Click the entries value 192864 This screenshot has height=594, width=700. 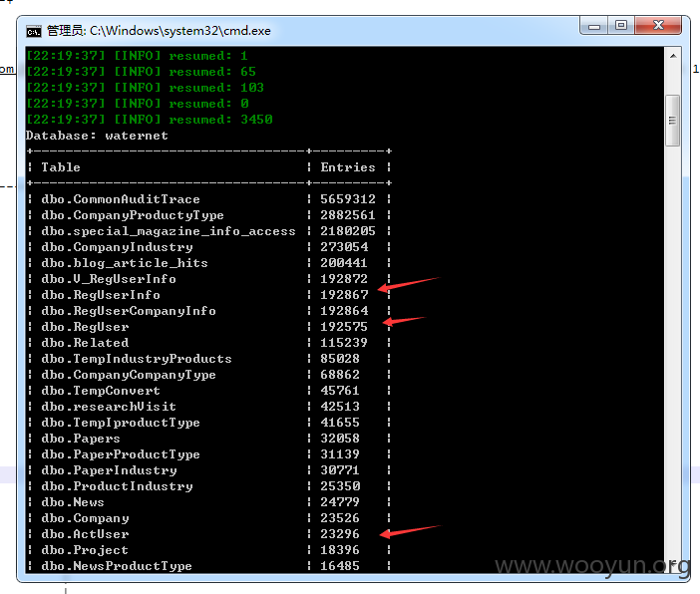[344, 311]
